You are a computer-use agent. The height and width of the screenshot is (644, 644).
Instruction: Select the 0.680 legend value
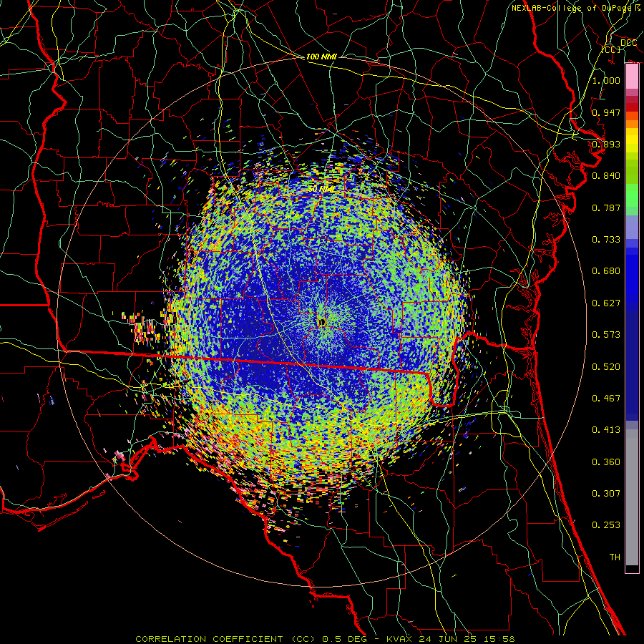click(606, 271)
